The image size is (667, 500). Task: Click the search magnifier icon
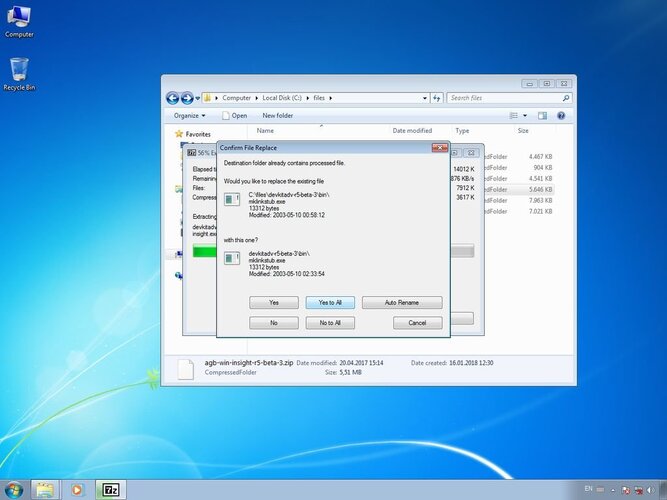tap(566, 98)
